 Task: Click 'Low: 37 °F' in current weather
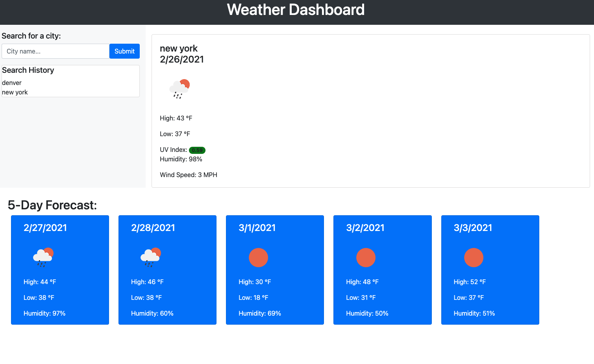tap(175, 134)
